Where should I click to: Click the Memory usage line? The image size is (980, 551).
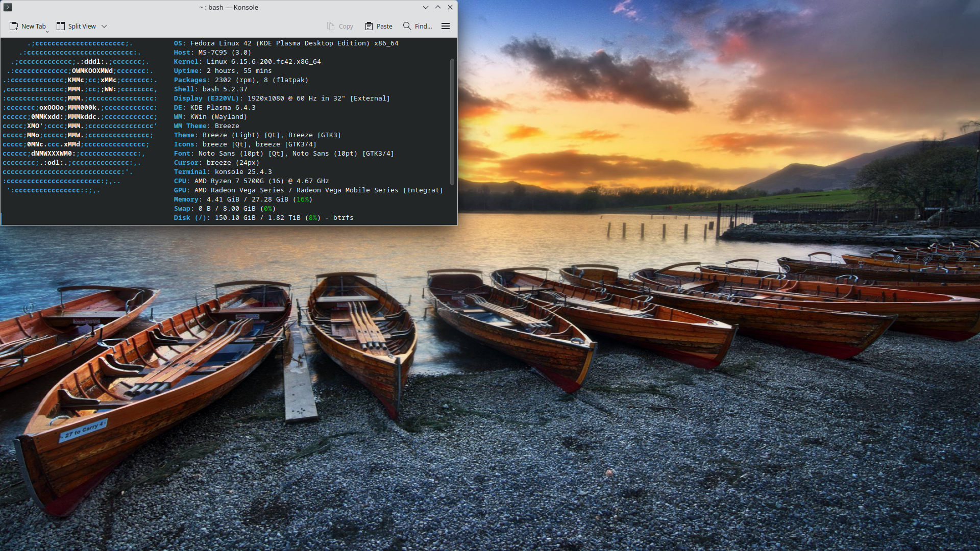pyautogui.click(x=243, y=199)
